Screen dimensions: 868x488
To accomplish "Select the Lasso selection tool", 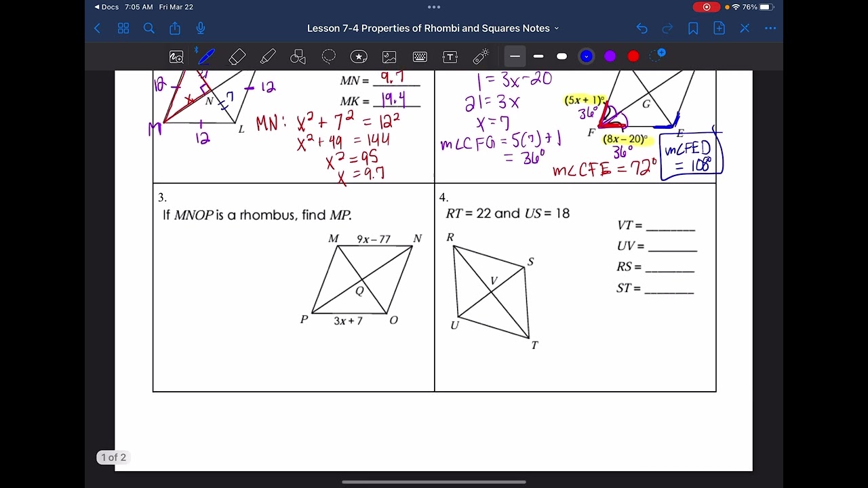I will click(329, 57).
